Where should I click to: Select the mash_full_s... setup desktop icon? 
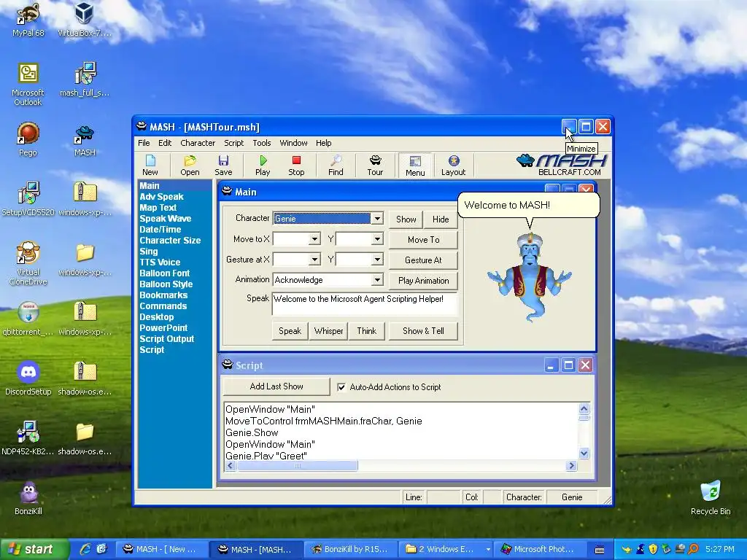click(x=85, y=79)
